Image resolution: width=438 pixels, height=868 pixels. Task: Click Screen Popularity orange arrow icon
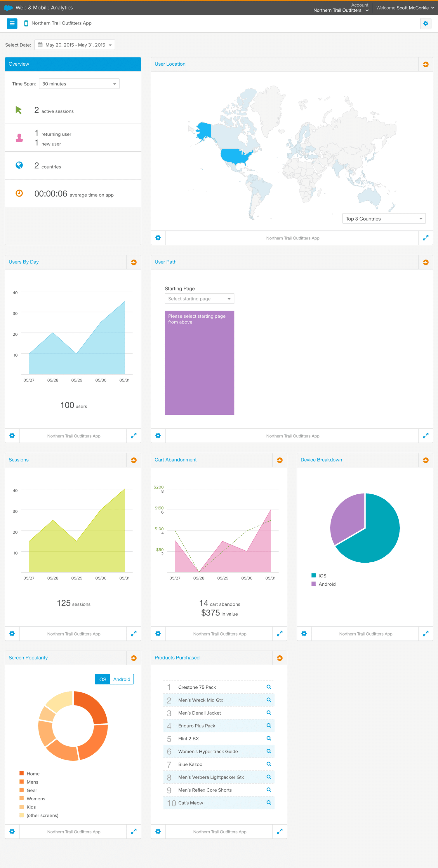(134, 658)
